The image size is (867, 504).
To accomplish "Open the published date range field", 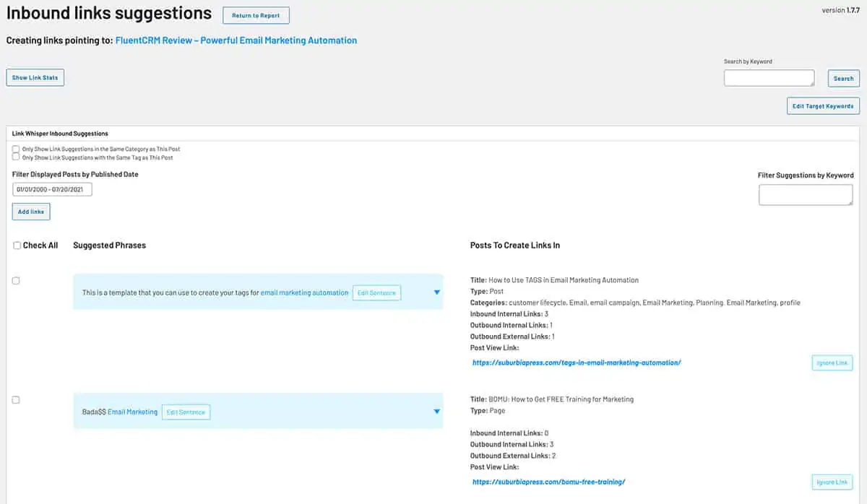I will pos(52,189).
